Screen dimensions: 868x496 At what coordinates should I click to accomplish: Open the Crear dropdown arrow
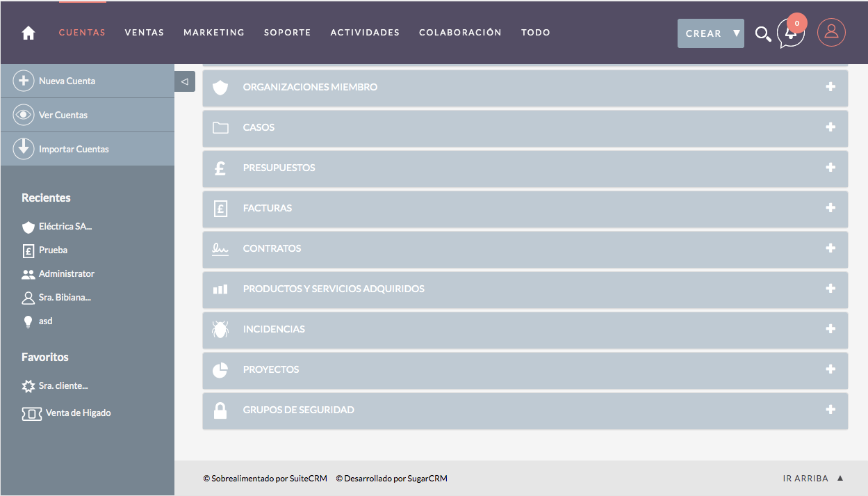click(736, 33)
